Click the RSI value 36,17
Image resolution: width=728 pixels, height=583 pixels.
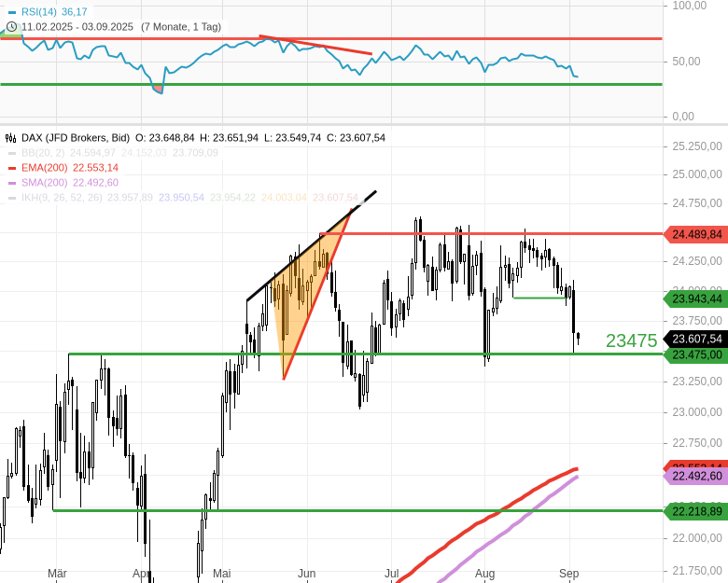click(75, 11)
